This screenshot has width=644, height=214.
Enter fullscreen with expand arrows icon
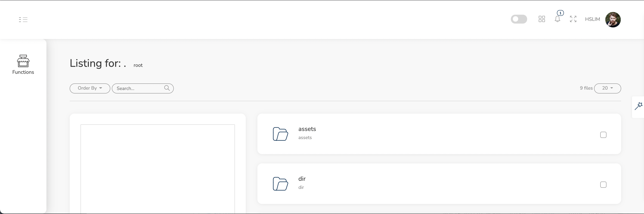tap(573, 19)
